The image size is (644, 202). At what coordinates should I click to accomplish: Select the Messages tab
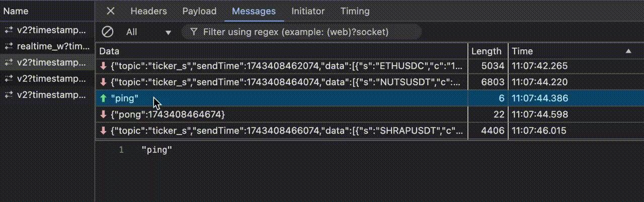click(x=254, y=11)
